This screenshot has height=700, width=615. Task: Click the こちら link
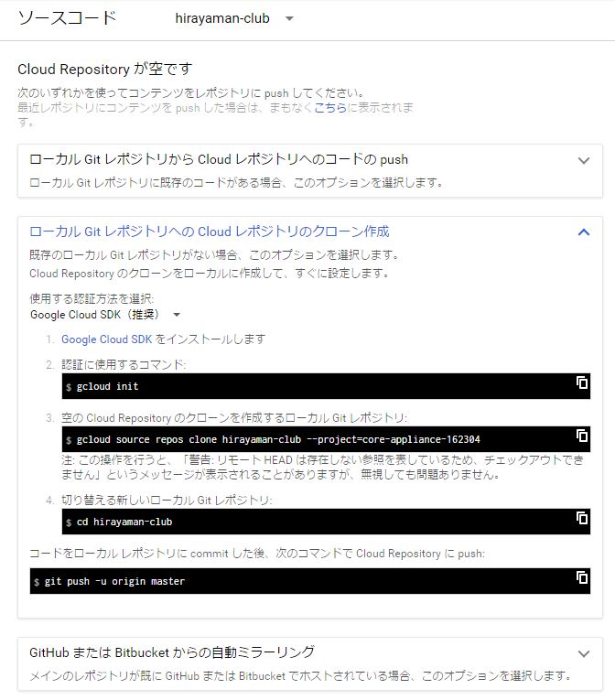(330, 108)
